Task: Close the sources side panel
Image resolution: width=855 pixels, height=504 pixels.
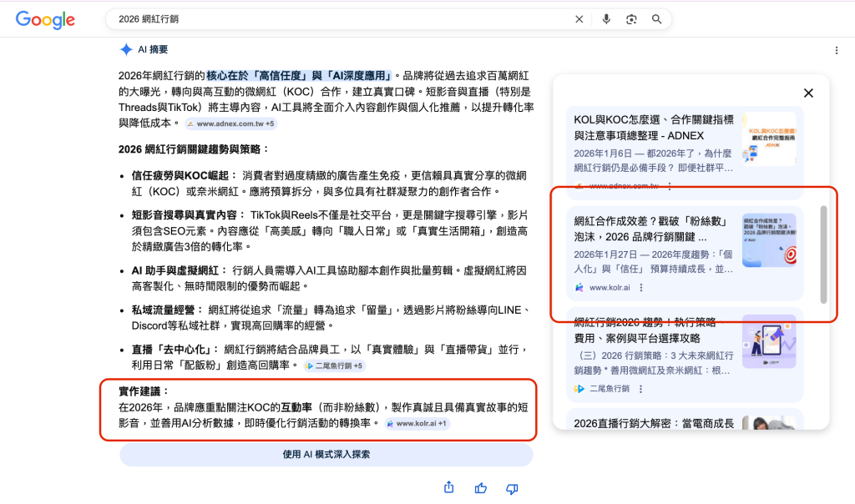Action: coord(808,93)
